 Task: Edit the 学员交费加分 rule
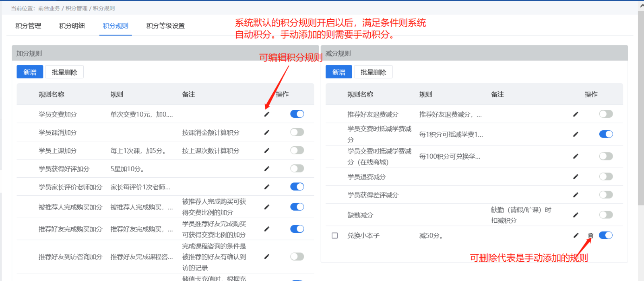coord(266,114)
